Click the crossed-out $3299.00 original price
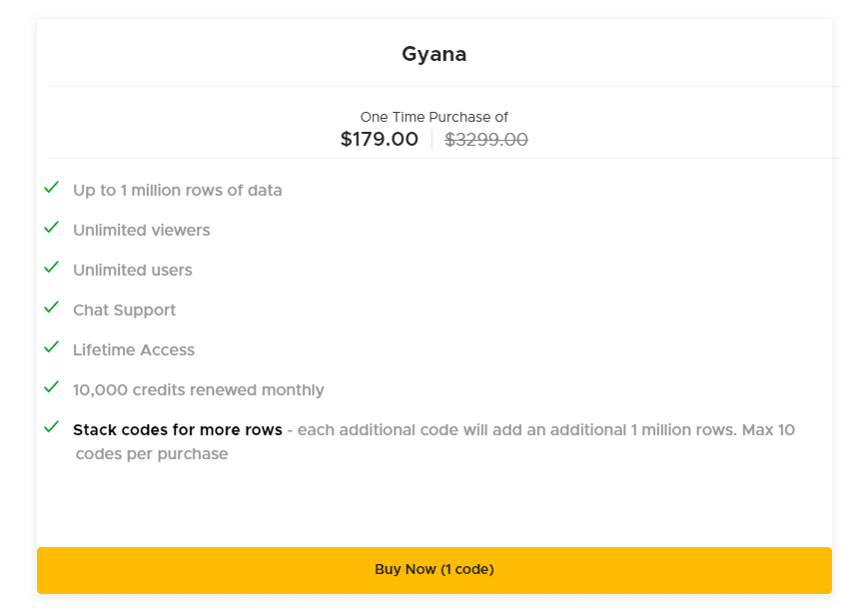The image size is (852, 616). click(486, 140)
